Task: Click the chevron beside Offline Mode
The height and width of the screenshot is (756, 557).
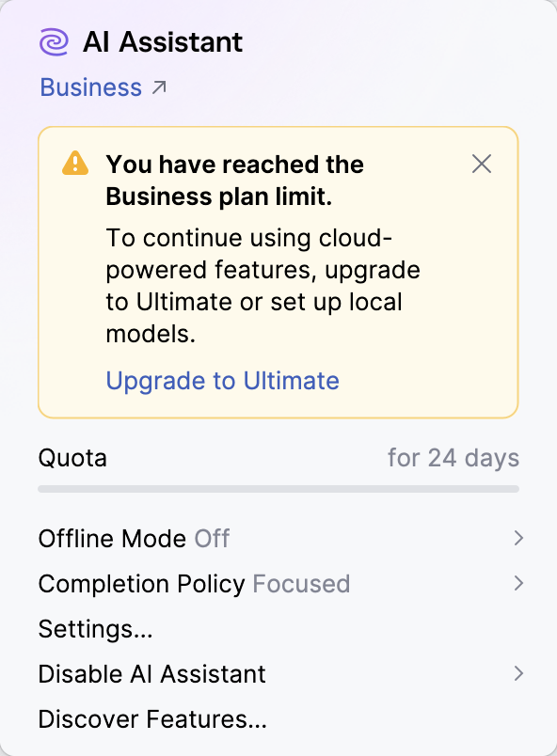Action: tap(519, 538)
